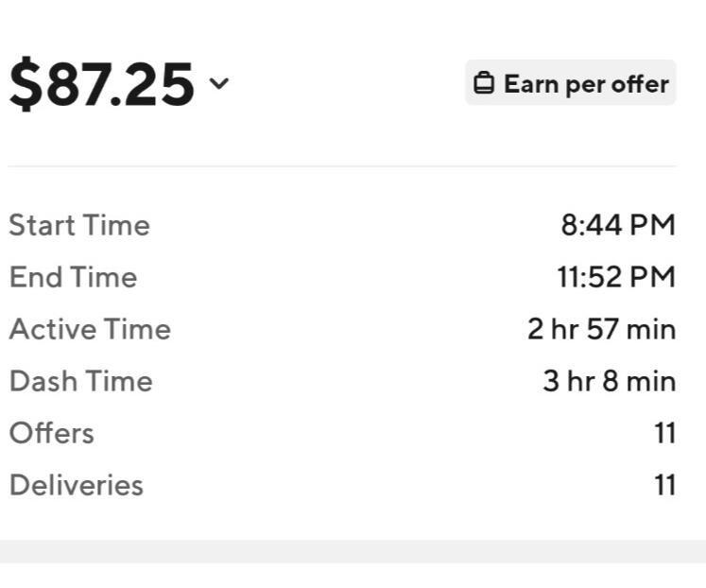Screen dimensions: 706x588
Task: Click the gray section separator bar at bottom
Action: tap(353, 551)
